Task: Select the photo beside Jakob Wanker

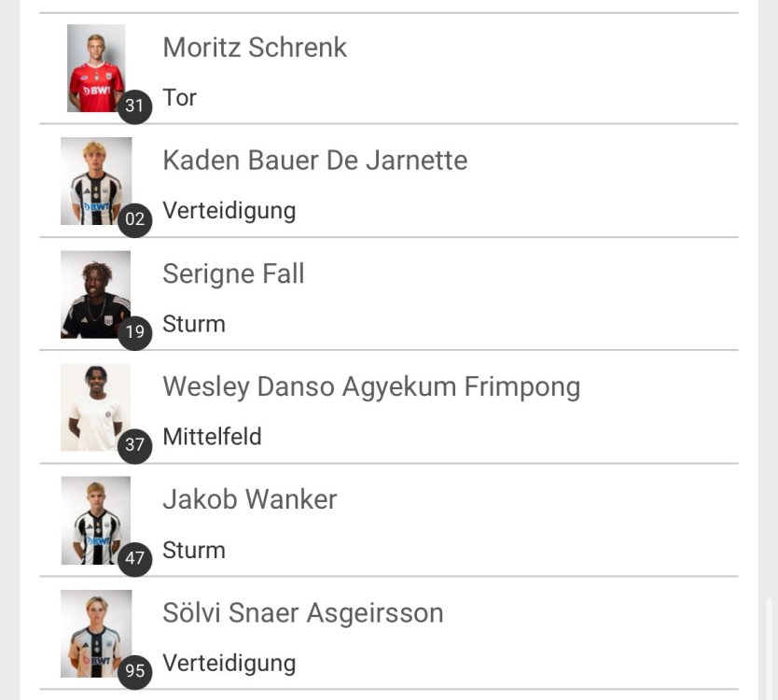Action: point(95,520)
